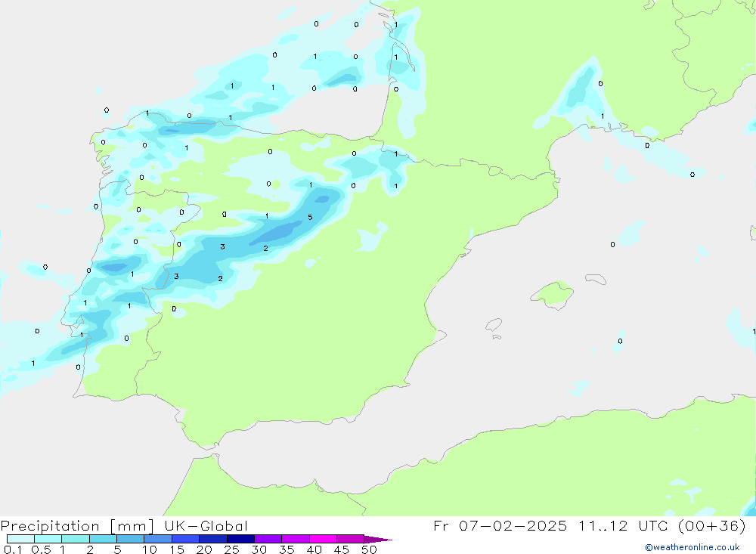Click the date text 'Fr 07-02-2025'
The width and height of the screenshot is (756, 554).
pyautogui.click(x=500, y=526)
